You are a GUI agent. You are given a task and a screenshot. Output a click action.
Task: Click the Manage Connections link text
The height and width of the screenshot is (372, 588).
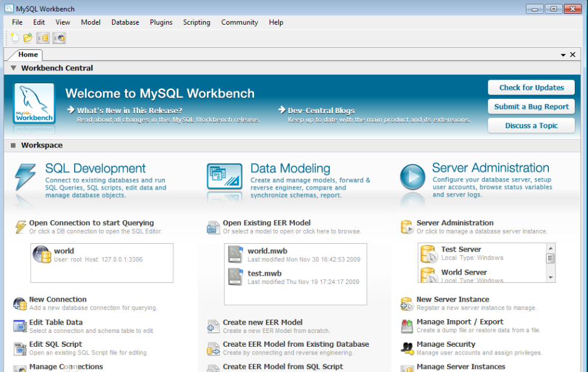66,367
